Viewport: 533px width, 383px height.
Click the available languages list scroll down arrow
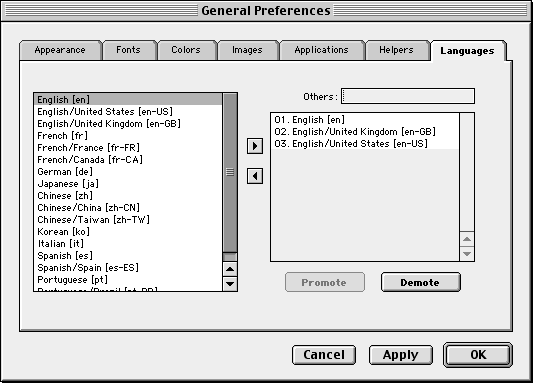tap(230, 283)
